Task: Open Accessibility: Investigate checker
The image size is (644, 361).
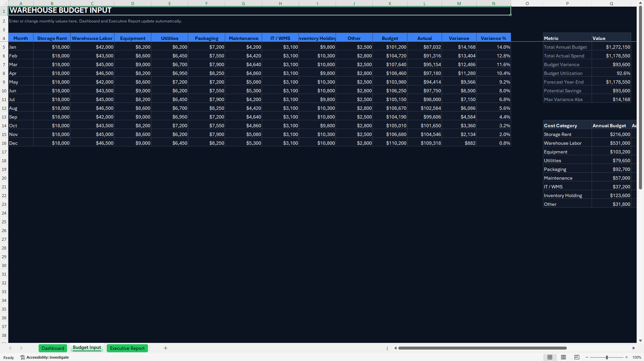Action: tap(45, 357)
